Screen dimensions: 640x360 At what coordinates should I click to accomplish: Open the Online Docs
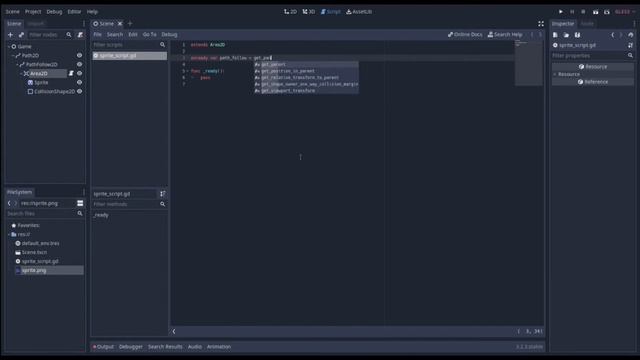pyautogui.click(x=465, y=35)
